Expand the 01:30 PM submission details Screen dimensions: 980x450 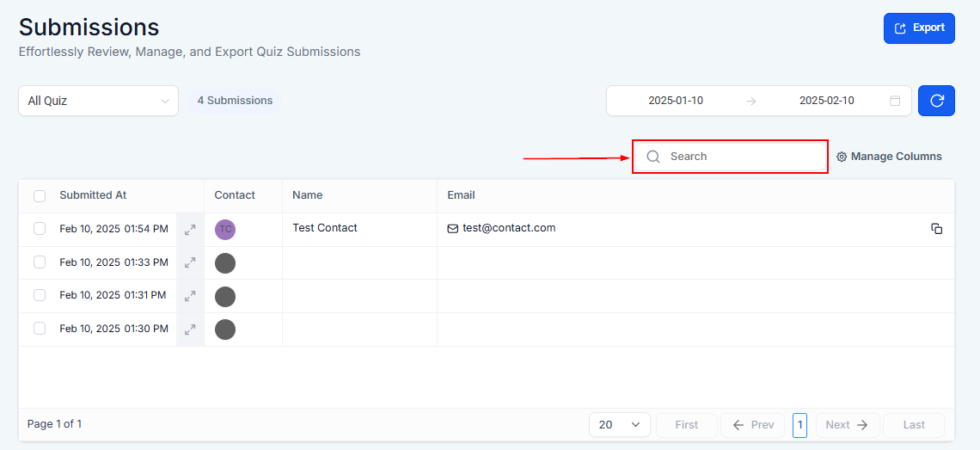tap(190, 330)
